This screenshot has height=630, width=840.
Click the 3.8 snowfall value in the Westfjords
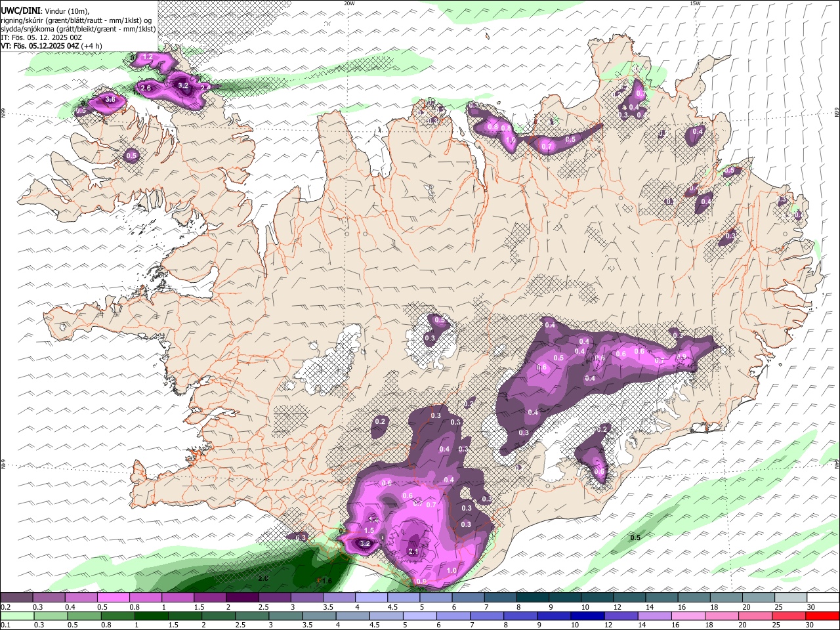click(110, 100)
